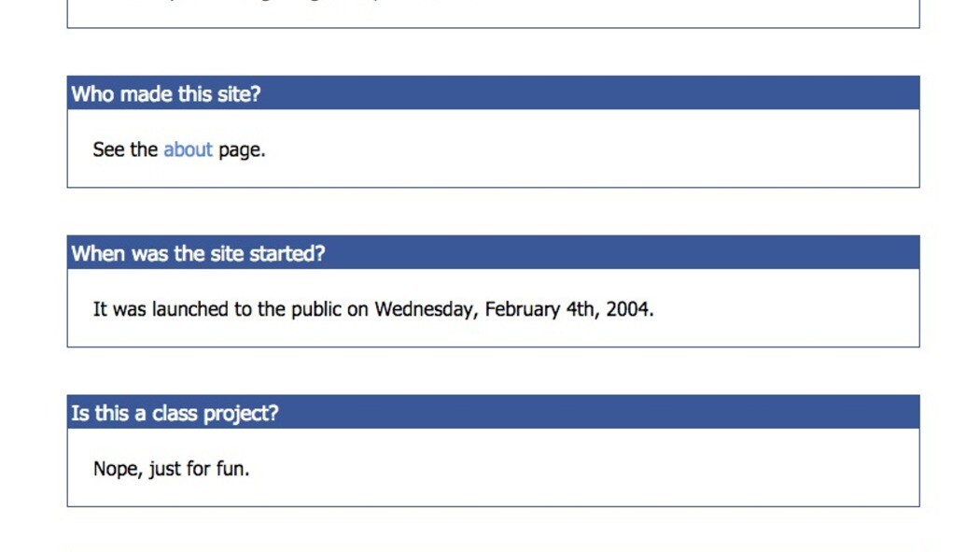Click the word "public" in the launch sentence
This screenshot has height=552, width=980.
(x=316, y=309)
